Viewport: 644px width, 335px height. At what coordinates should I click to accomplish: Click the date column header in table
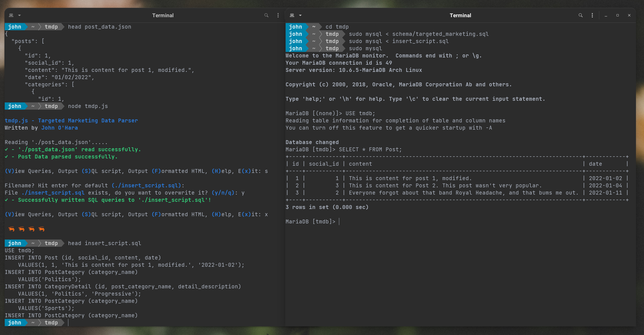pyautogui.click(x=595, y=164)
